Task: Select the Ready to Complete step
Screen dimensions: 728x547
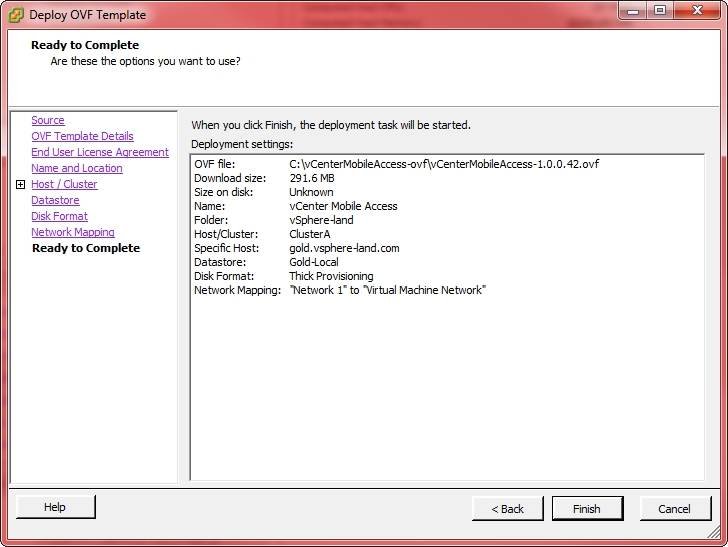Action: 86,248
